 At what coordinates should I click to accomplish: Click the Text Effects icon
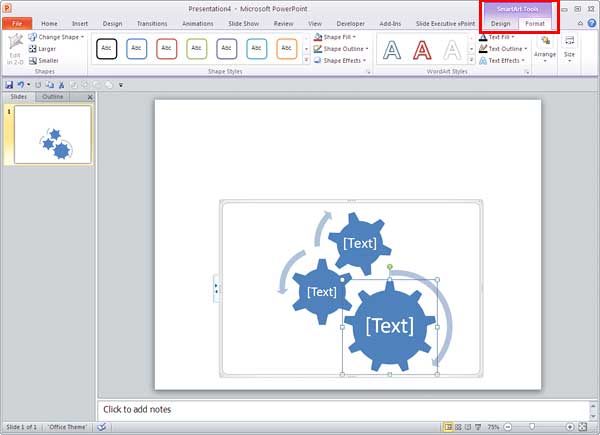[x=483, y=60]
